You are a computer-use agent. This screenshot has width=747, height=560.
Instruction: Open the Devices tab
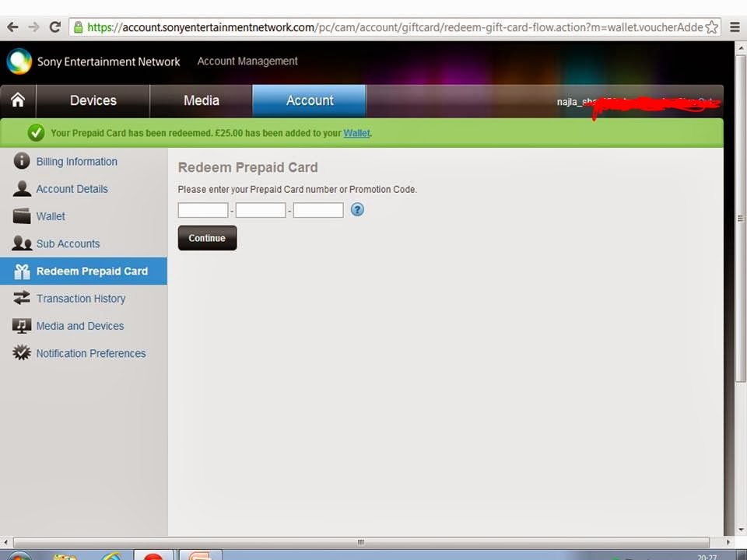coord(93,100)
